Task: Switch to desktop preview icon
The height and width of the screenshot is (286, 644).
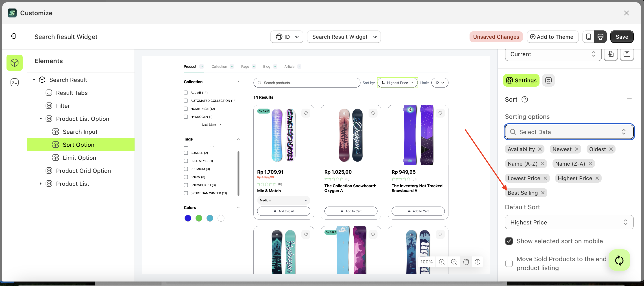Action: (600, 36)
